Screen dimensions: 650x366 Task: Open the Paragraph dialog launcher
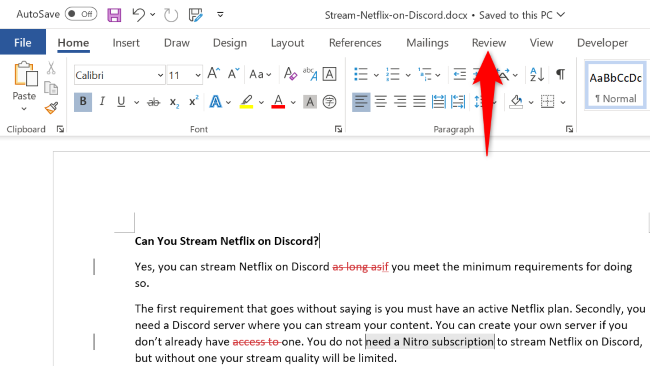(569, 129)
